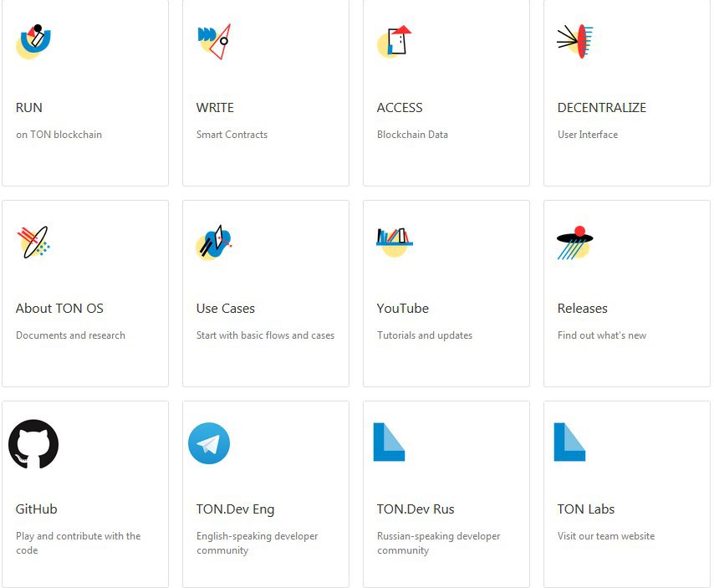This screenshot has width=714, height=588.
Task: Open the GitHub heading
Action: (x=37, y=509)
